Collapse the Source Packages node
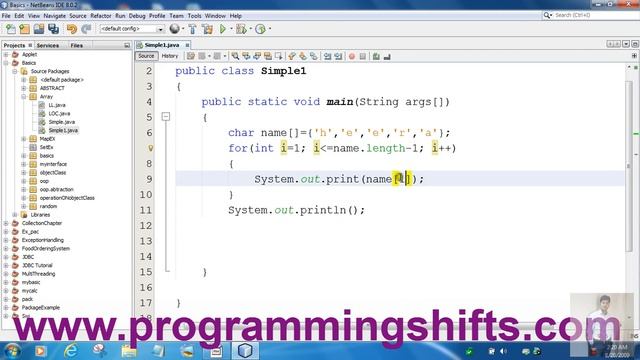This screenshot has width=640, height=360. pyautogui.click(x=15, y=71)
